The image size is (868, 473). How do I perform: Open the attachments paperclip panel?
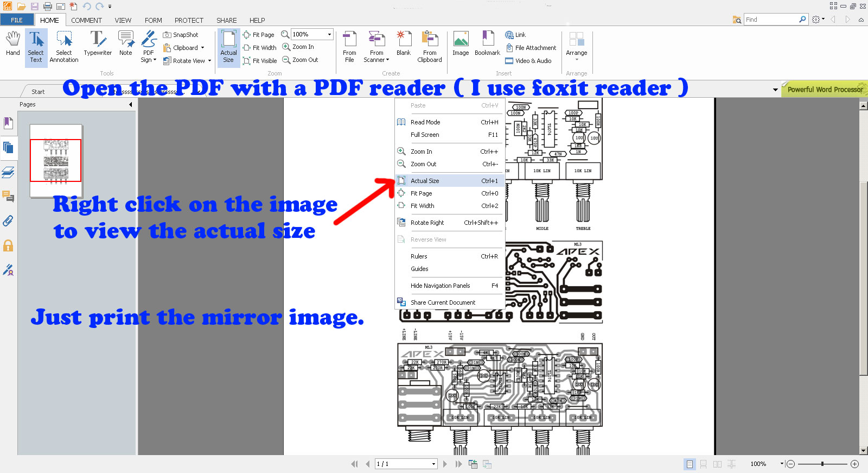point(8,221)
